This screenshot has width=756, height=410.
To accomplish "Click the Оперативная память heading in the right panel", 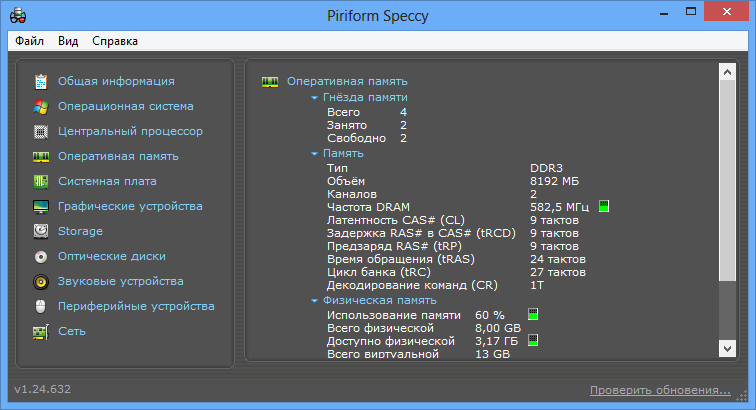I will (347, 82).
